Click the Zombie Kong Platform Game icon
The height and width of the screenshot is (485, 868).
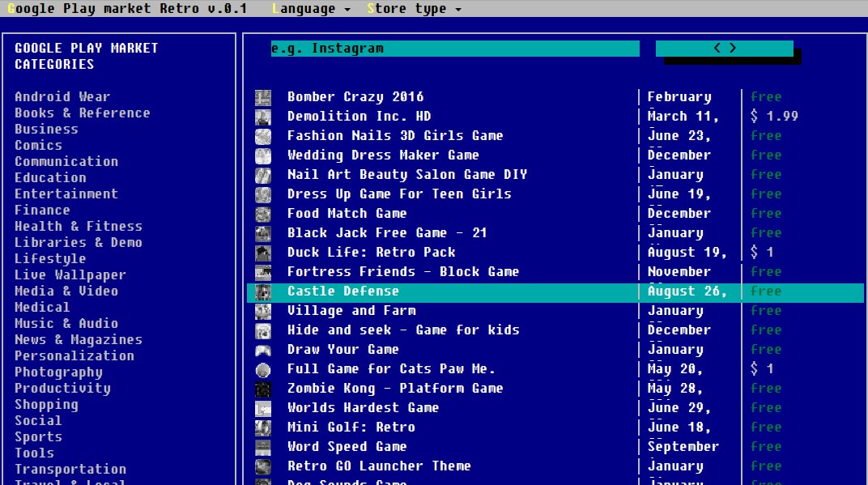pos(263,389)
